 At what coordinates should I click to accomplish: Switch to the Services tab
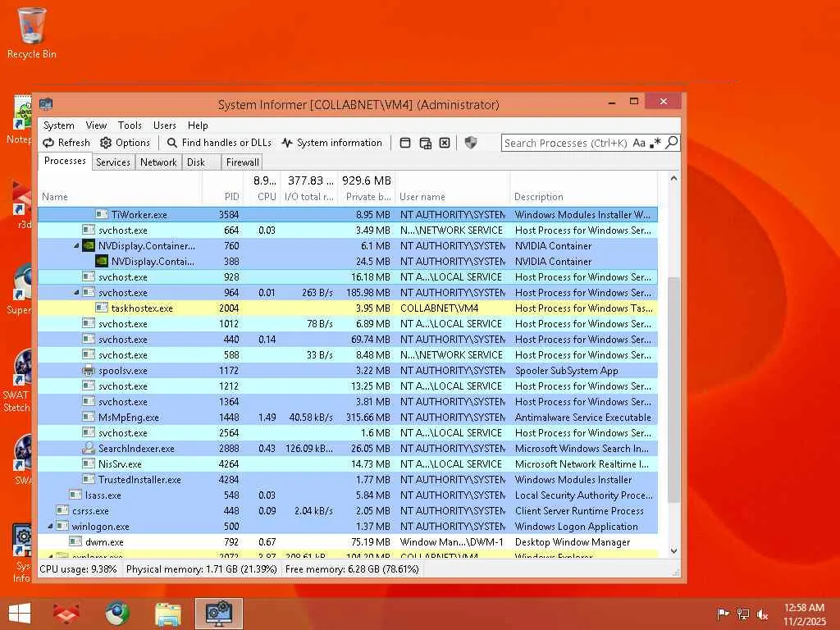(113, 162)
